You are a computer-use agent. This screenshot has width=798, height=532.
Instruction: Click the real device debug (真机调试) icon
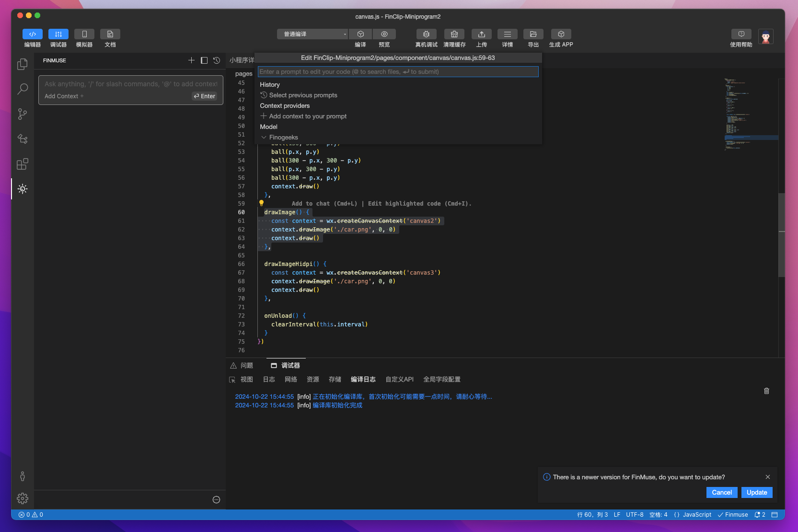(x=426, y=34)
